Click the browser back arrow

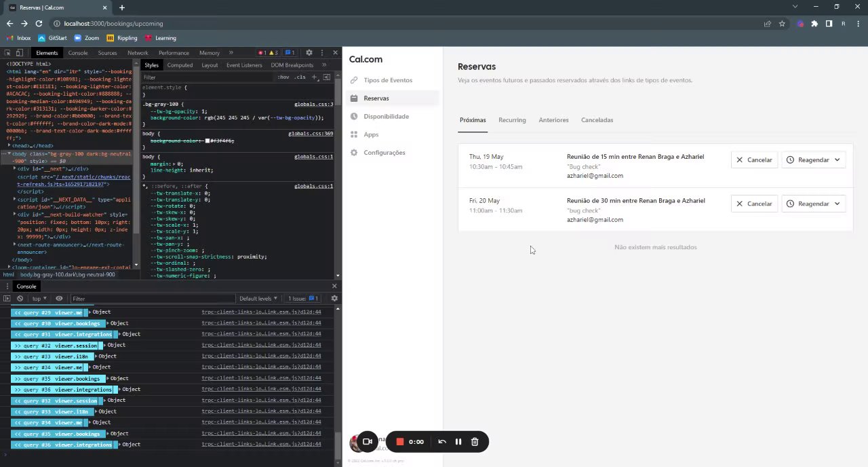pos(9,23)
